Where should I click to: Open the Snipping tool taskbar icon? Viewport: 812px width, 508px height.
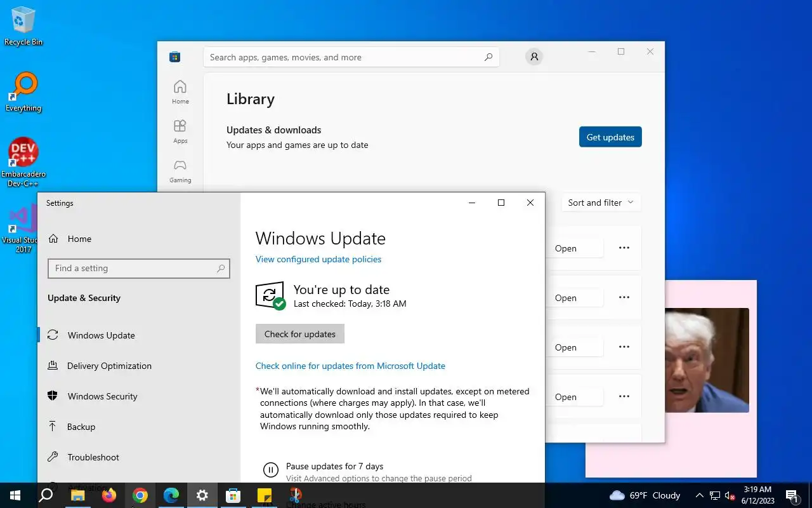pyautogui.click(x=295, y=495)
